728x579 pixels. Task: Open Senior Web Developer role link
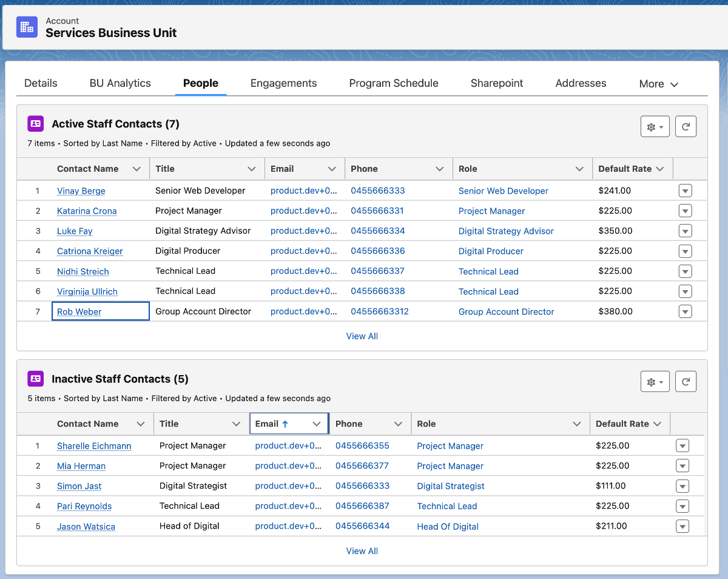click(504, 191)
